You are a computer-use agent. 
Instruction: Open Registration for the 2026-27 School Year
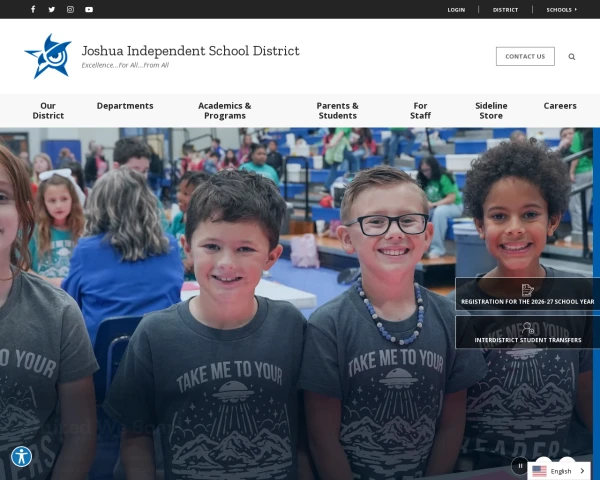point(528,294)
